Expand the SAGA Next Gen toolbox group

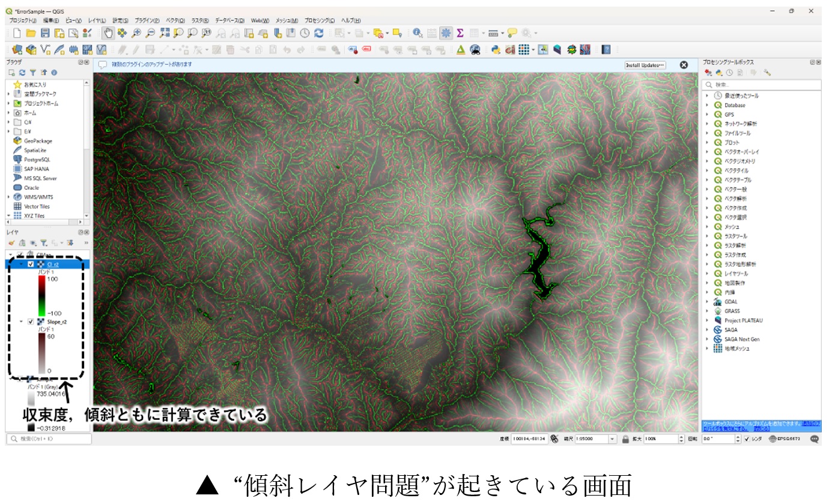click(708, 339)
